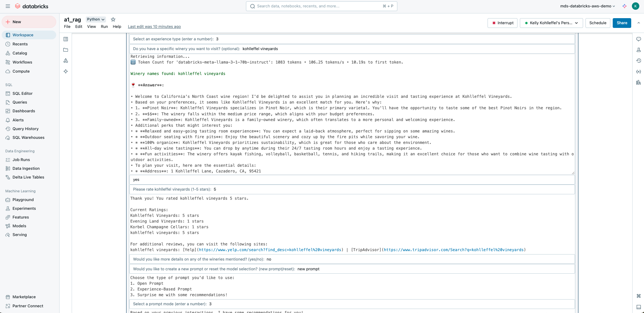
Task: Collapse the notebook header chevron
Action: [x=638, y=23]
